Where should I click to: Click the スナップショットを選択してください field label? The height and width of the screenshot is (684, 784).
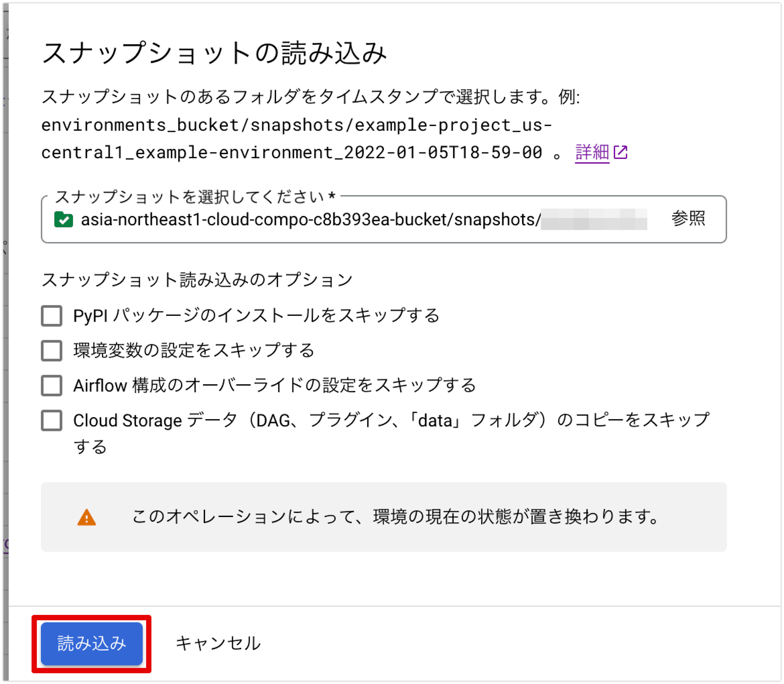coord(195,196)
